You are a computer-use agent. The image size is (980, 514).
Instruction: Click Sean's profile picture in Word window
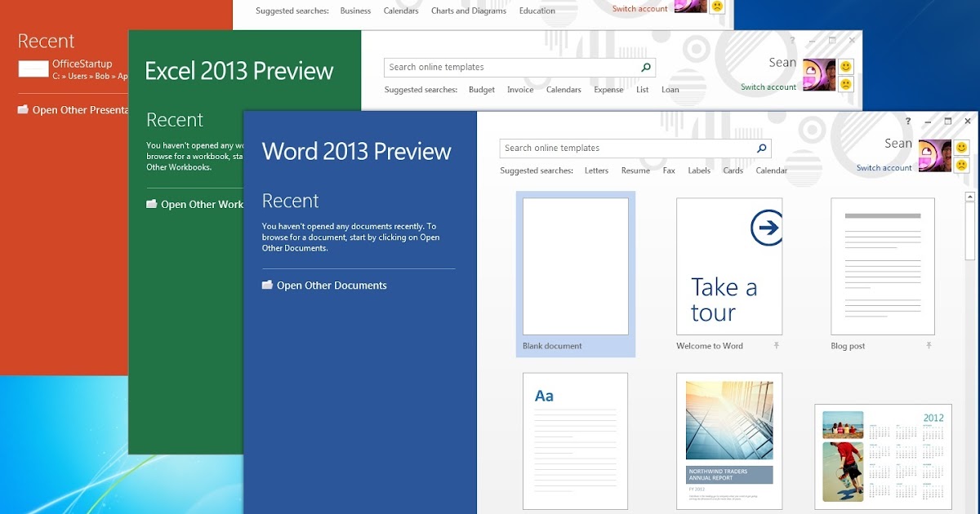pos(935,156)
